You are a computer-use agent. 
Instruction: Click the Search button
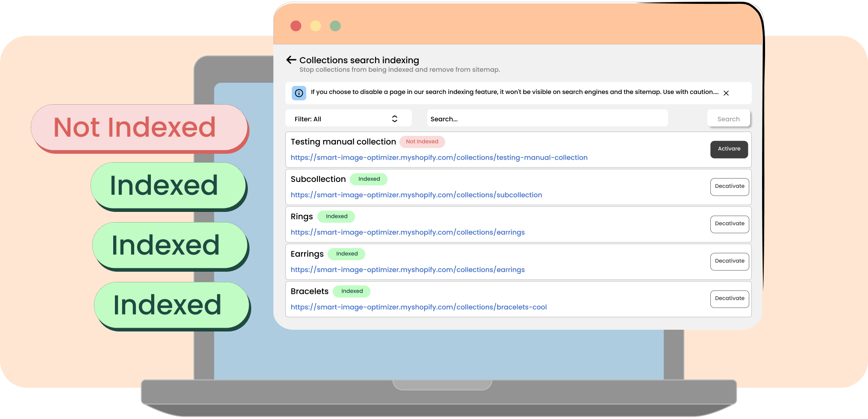point(728,118)
